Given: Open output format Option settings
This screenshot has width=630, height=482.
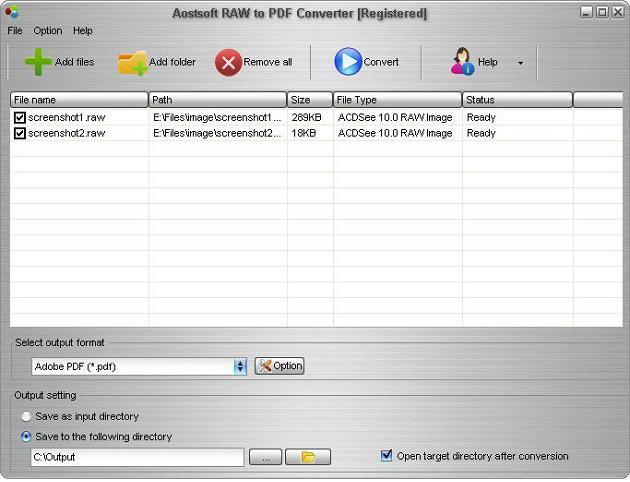Looking at the screenshot, I should click(x=279, y=366).
